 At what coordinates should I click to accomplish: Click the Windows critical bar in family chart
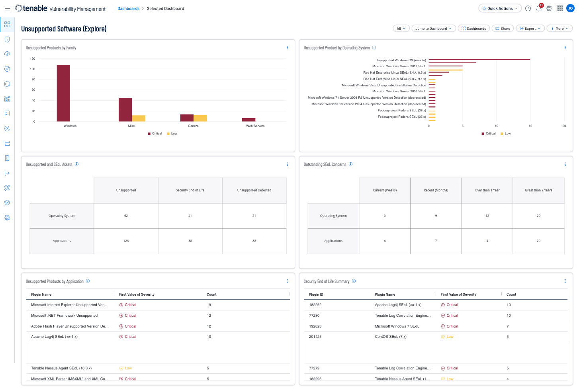63,93
